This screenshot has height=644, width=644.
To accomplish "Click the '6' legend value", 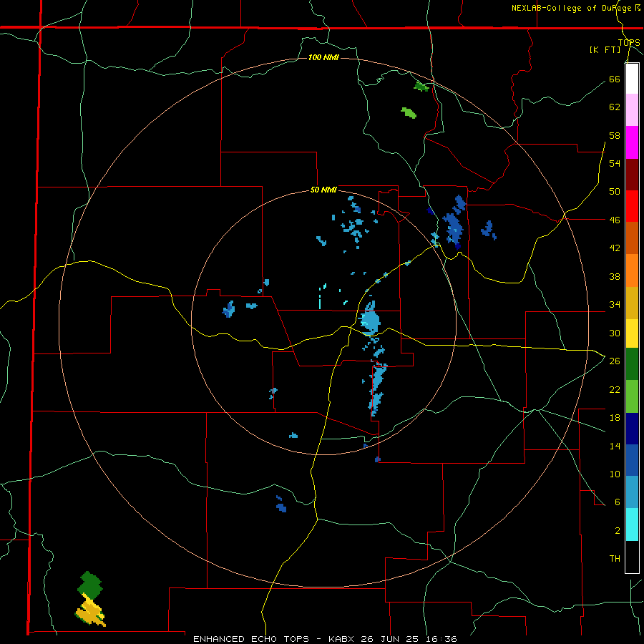I will [617, 502].
